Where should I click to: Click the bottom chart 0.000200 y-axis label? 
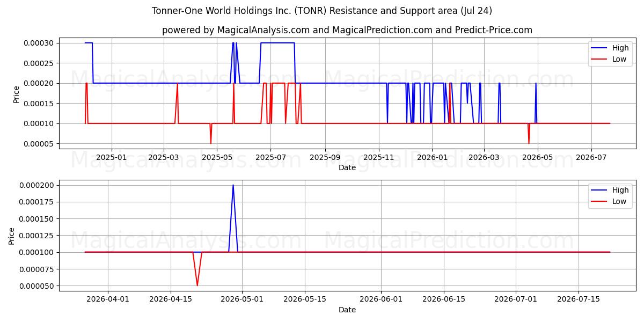coord(36,185)
